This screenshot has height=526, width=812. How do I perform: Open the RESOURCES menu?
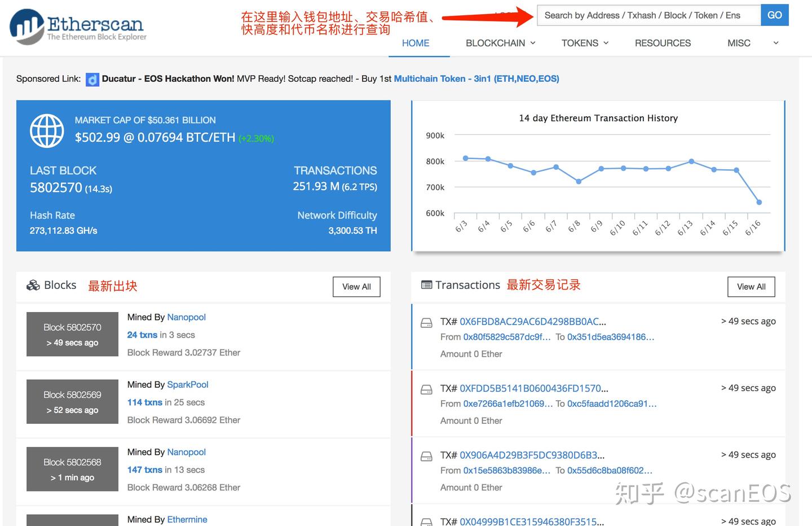point(663,43)
